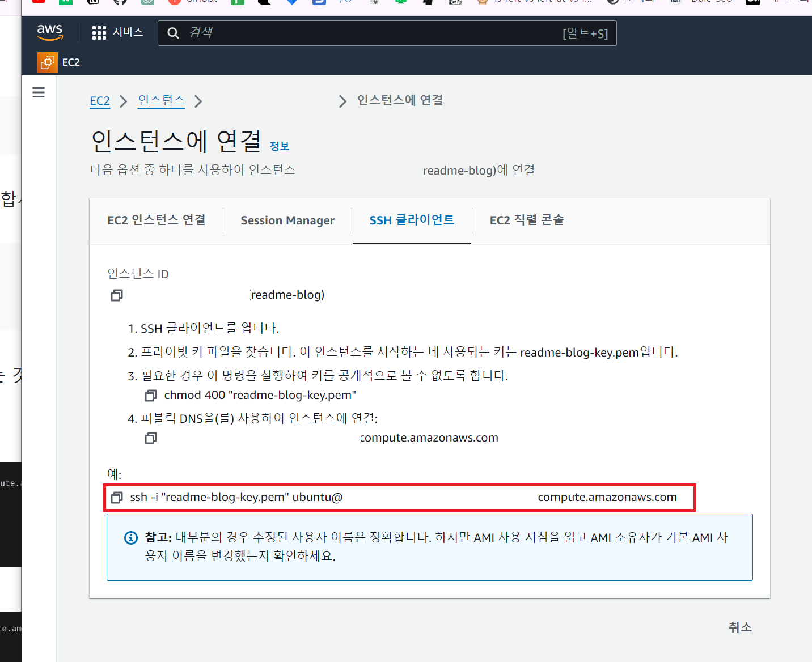The image size is (812, 662).
Task: Click the 인스턴스 ID label
Action: pos(138,274)
